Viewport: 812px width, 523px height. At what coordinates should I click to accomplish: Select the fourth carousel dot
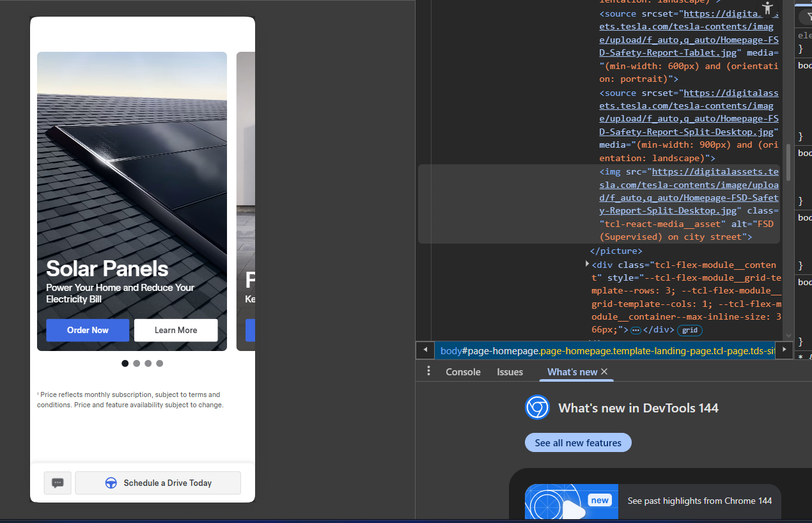pyautogui.click(x=159, y=363)
